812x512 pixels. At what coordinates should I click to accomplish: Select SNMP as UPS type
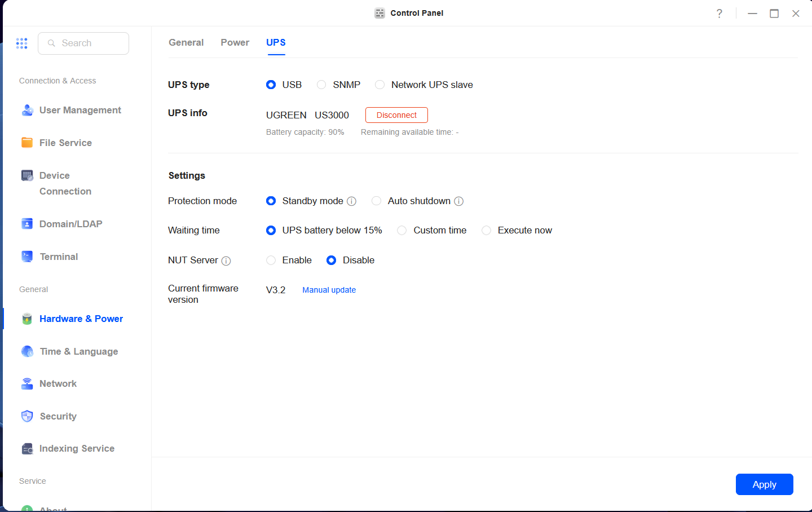pyautogui.click(x=321, y=85)
